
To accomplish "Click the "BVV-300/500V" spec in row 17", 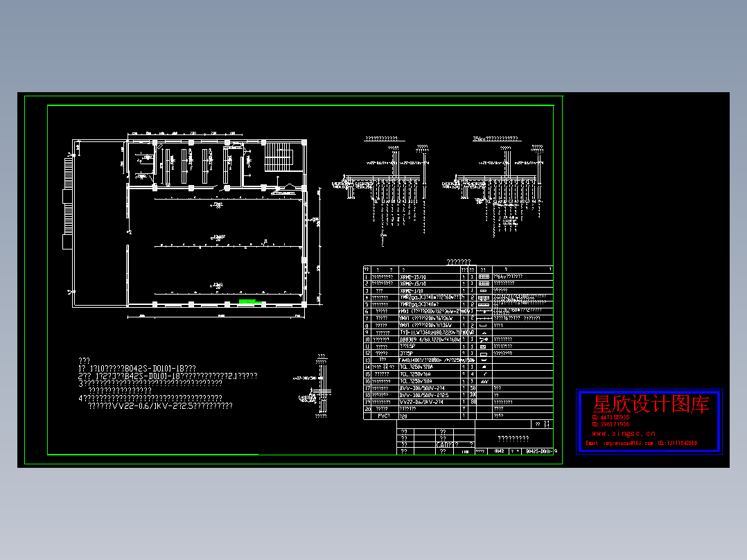I will [x=422, y=388].
